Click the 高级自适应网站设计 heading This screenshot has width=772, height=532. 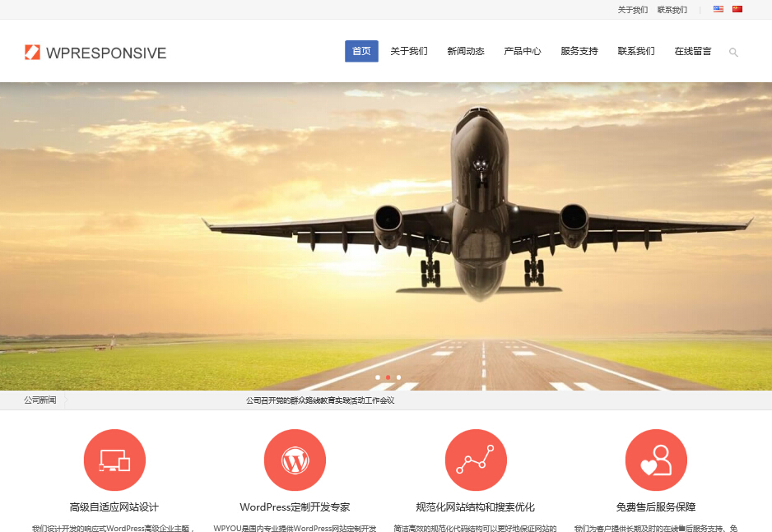click(114, 505)
